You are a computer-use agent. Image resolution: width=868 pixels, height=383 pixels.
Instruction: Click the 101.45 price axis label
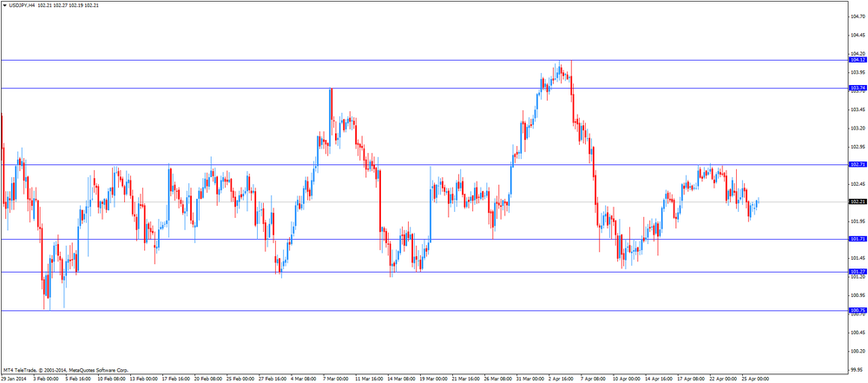(x=858, y=258)
